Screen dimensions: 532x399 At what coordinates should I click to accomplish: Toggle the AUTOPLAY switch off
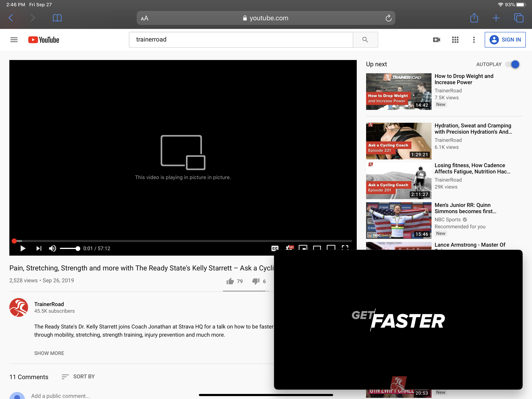pyautogui.click(x=512, y=64)
